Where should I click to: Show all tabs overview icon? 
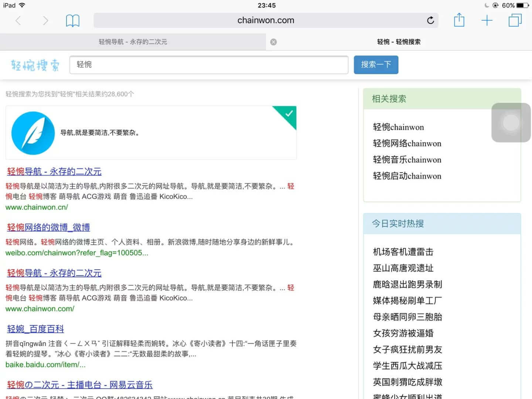(x=515, y=20)
